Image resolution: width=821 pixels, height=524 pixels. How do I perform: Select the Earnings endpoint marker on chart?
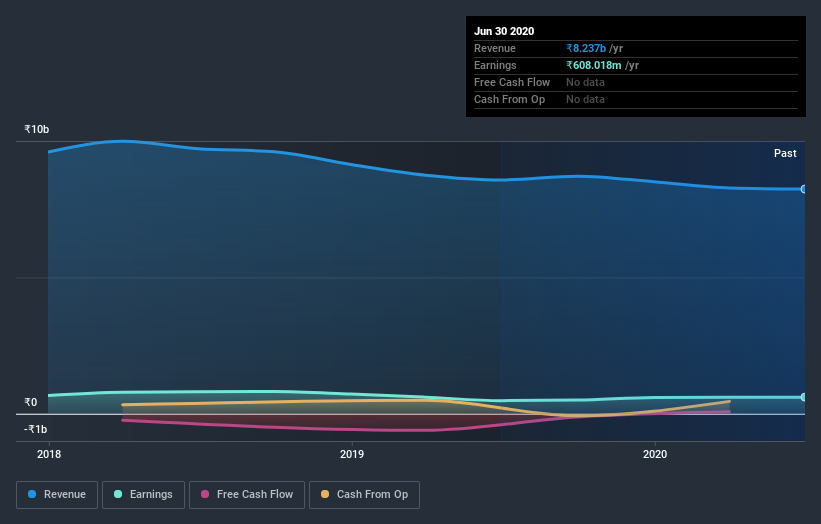coord(804,397)
